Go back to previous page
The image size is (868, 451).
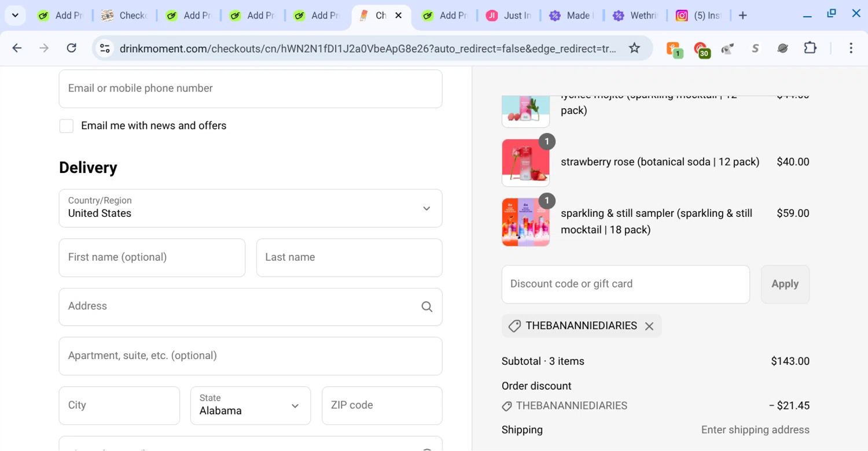click(17, 48)
